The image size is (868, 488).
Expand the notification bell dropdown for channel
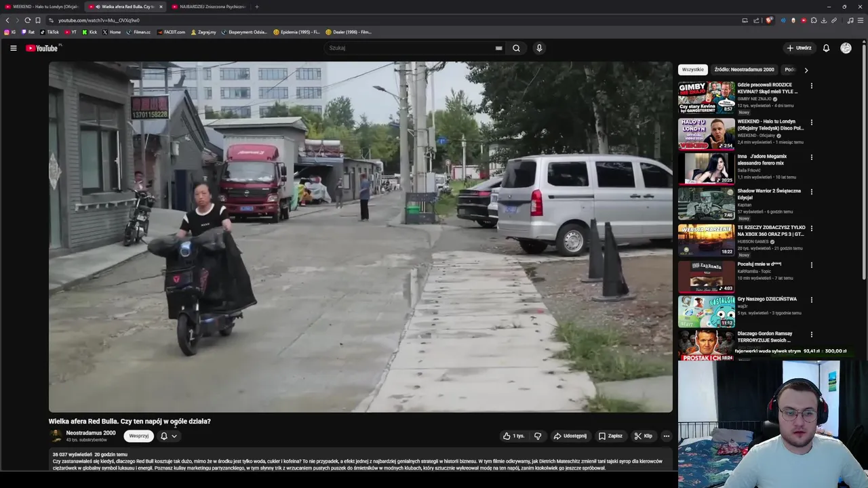[174, 436]
